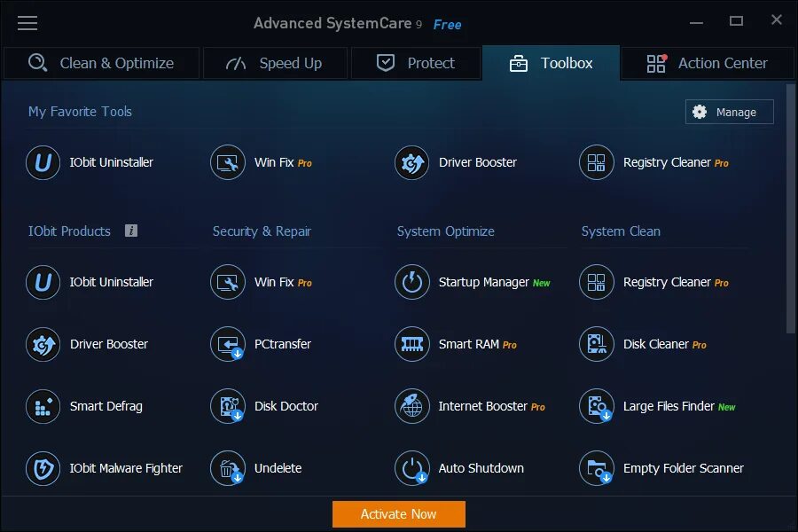Switch to the Clean & Optimize tab
Image resolution: width=798 pixels, height=532 pixels.
coord(100,63)
